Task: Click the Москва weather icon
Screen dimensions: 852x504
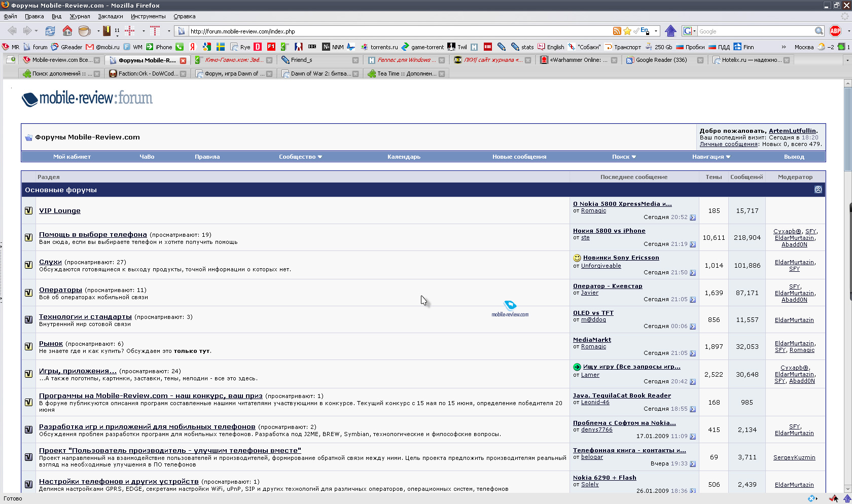Action: 822,47
